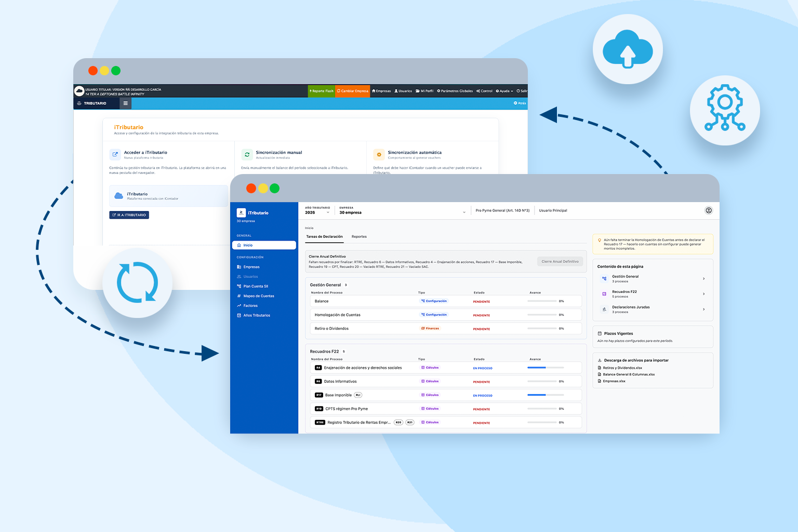
Task: Click the gray Cierre Anual Definitivo button
Action: pyautogui.click(x=560, y=261)
